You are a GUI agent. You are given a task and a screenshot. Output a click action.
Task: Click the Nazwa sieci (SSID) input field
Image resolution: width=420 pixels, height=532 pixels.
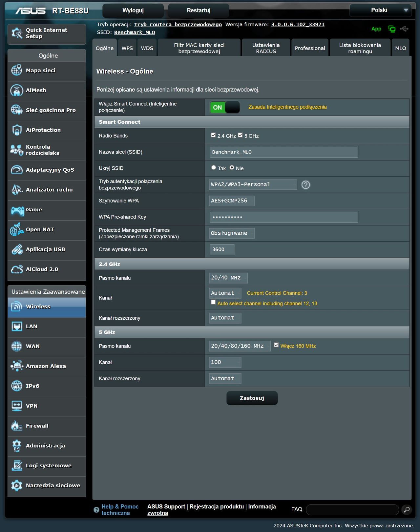[284, 152]
